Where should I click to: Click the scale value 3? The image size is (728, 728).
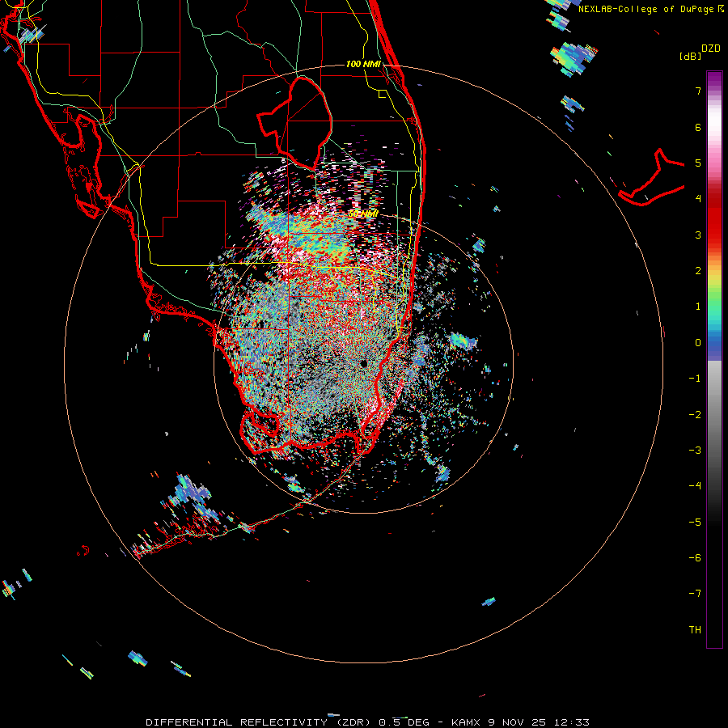pyautogui.click(x=698, y=235)
